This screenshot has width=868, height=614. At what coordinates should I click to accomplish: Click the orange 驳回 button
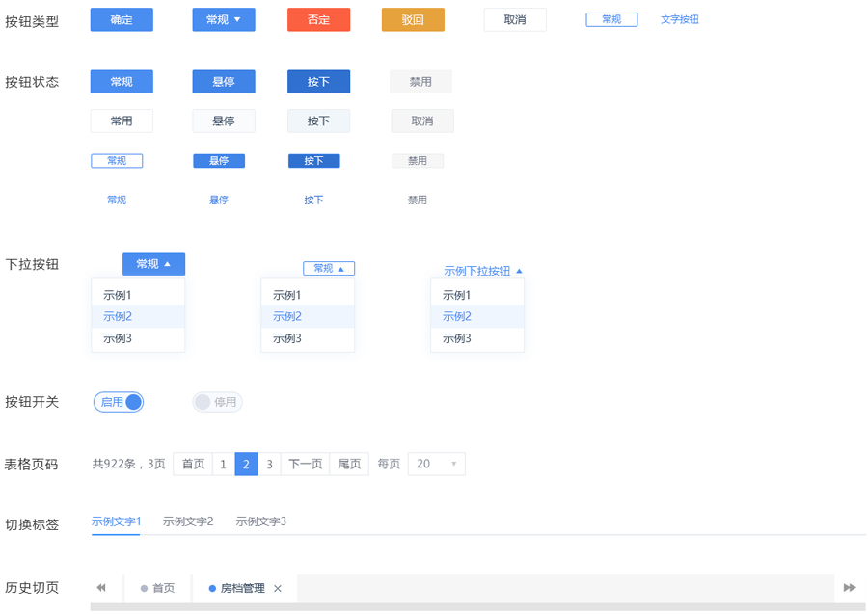coord(413,19)
